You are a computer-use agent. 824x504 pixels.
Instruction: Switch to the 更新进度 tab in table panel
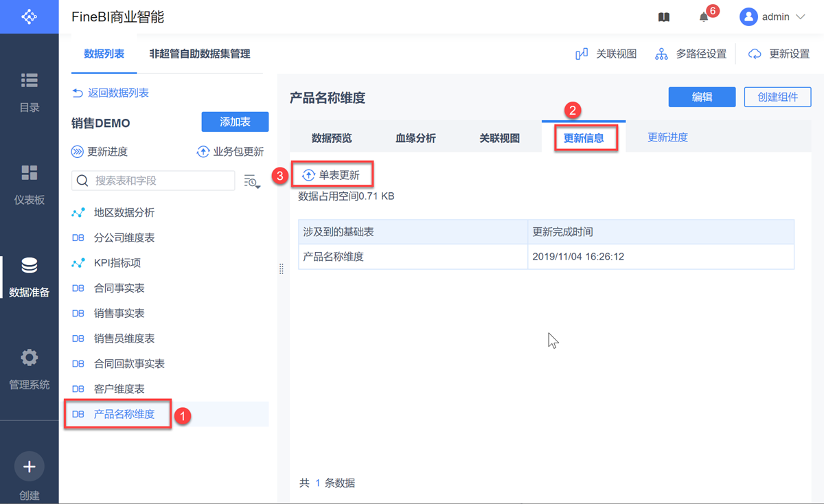667,137
